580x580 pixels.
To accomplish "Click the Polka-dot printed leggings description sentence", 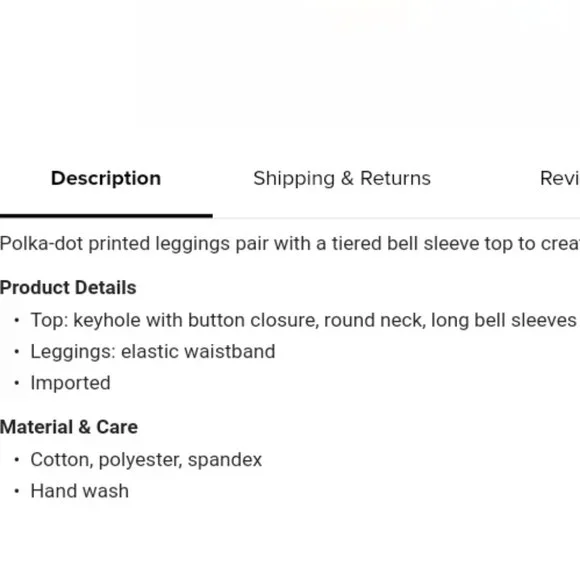I will pyautogui.click(x=290, y=244).
